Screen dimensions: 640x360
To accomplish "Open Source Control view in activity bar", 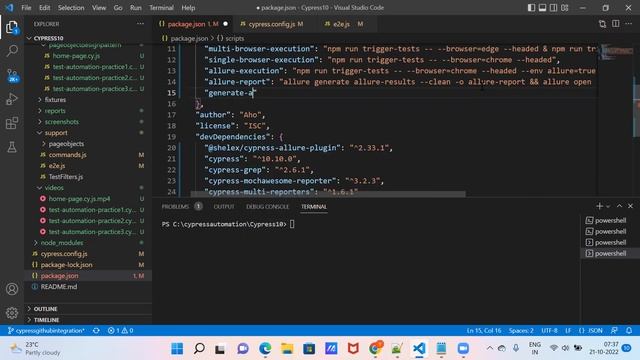I will [12, 75].
